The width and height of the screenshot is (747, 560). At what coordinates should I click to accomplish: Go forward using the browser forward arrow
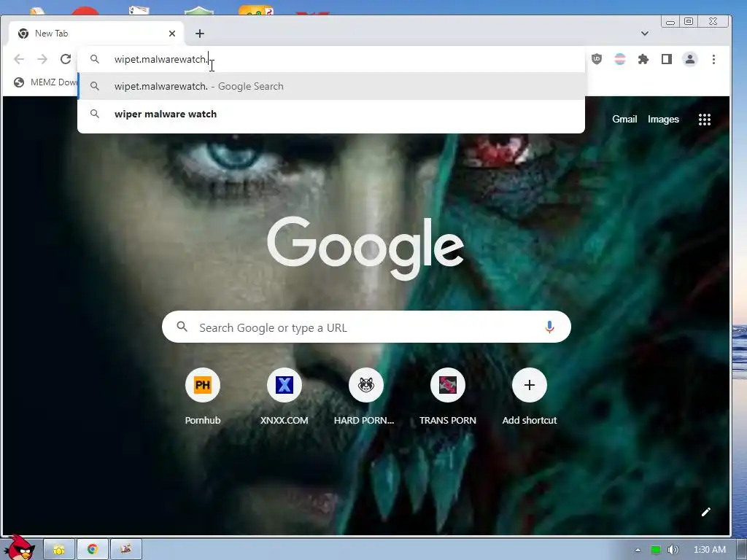42,59
